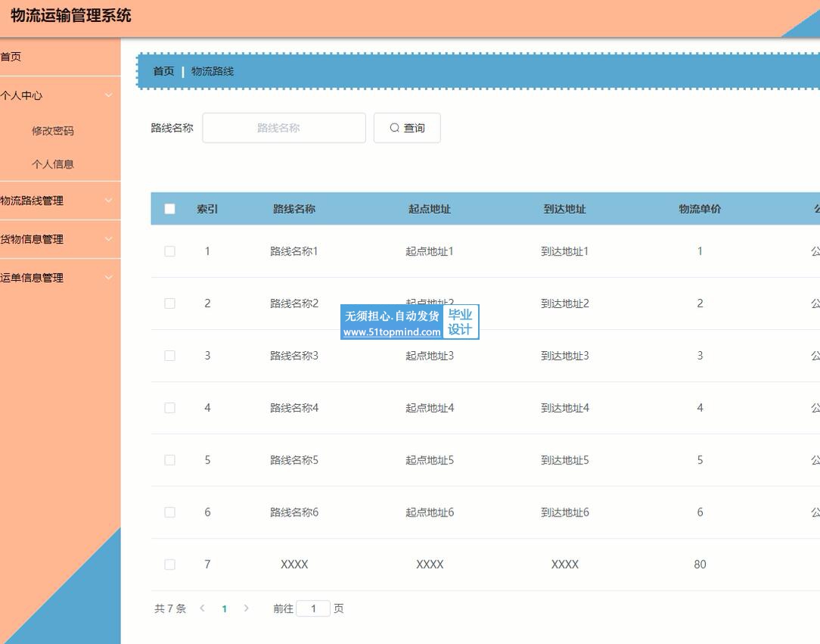The width and height of the screenshot is (820, 644).
Task: Collapse the 个人中心 menu chevron
Action: [108, 95]
